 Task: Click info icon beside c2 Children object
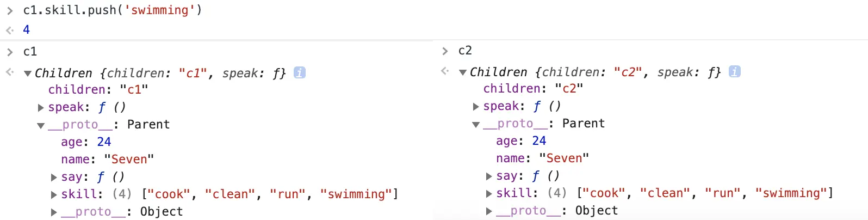735,71
